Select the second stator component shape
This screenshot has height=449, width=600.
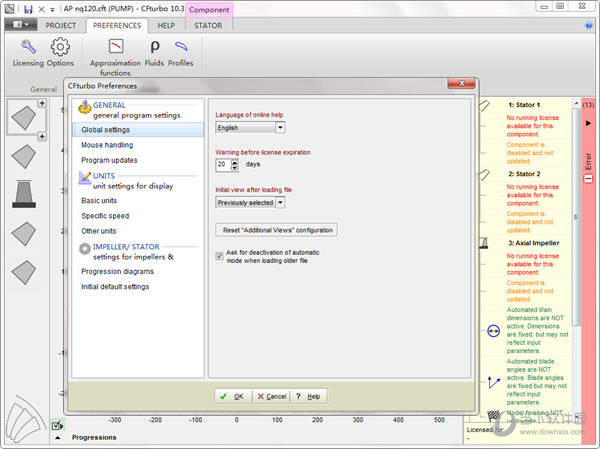pyautogui.click(x=24, y=157)
